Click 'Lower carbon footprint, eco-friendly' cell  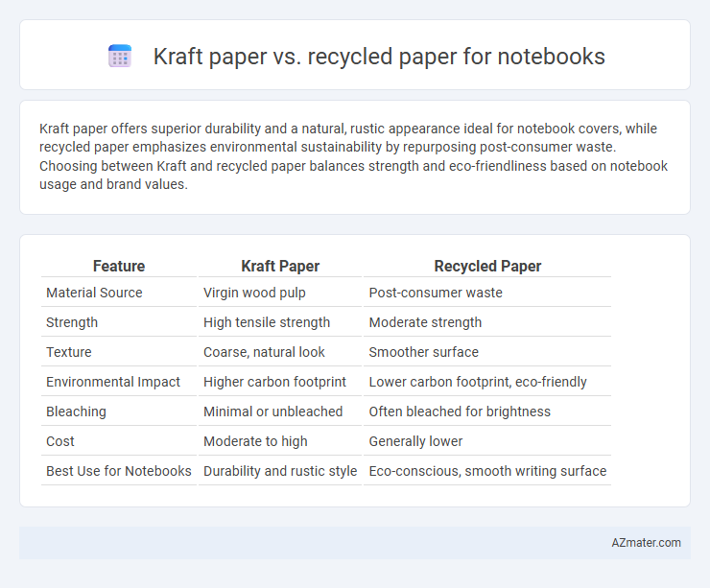click(478, 382)
